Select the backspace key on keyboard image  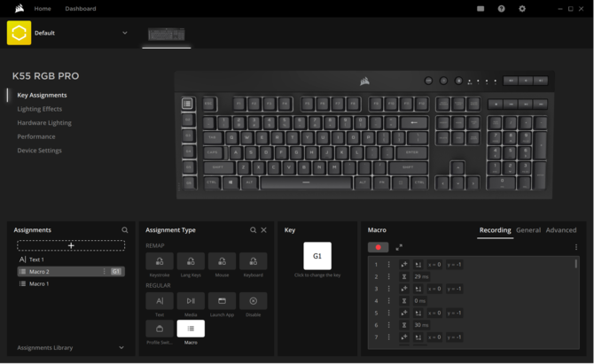(x=414, y=122)
